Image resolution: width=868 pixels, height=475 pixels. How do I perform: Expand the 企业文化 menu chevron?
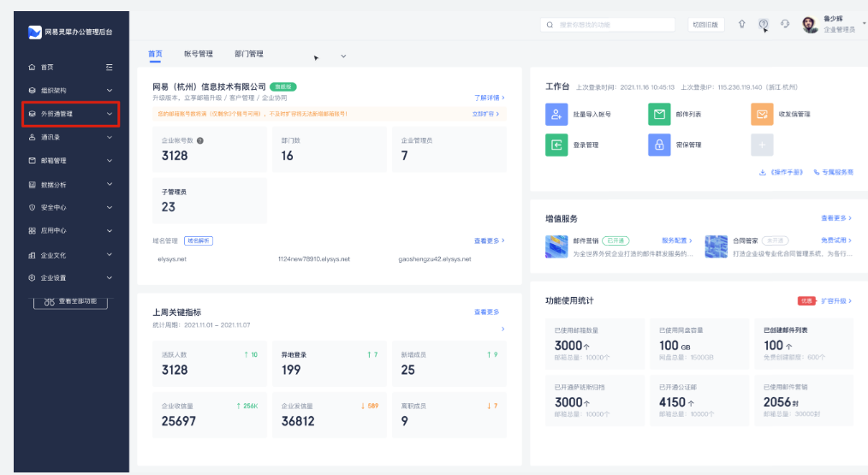pyautogui.click(x=110, y=255)
